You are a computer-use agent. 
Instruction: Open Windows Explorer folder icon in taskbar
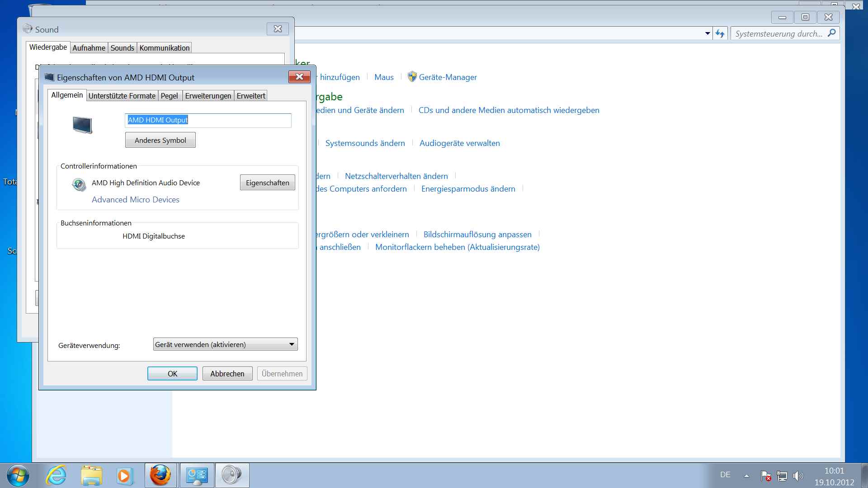91,475
